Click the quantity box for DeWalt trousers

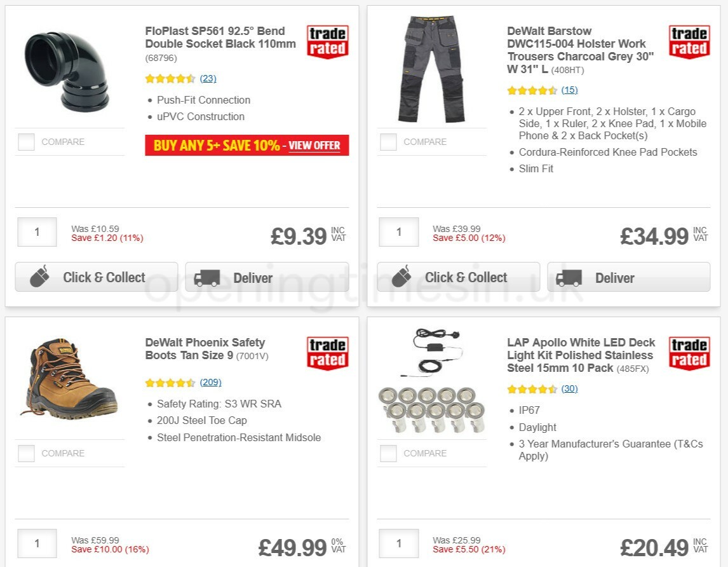point(398,232)
